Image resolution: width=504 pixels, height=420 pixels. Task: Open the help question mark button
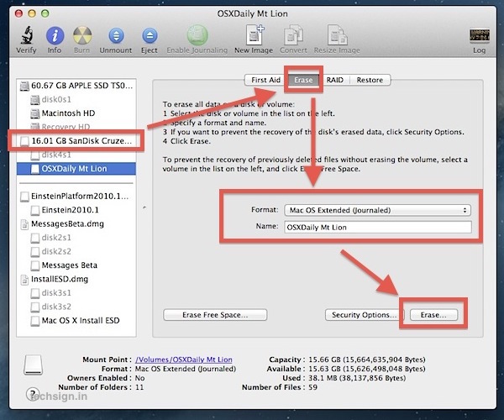32,394
